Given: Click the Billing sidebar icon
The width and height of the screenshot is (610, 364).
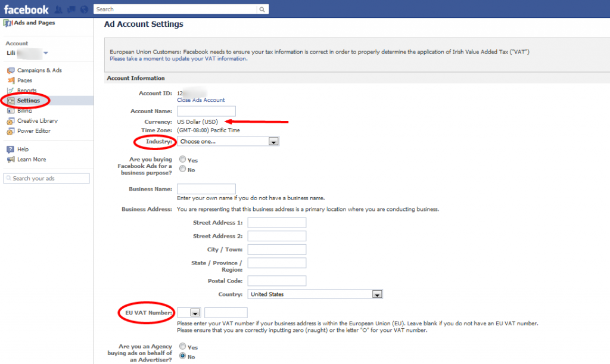Looking at the screenshot, I should (11, 111).
